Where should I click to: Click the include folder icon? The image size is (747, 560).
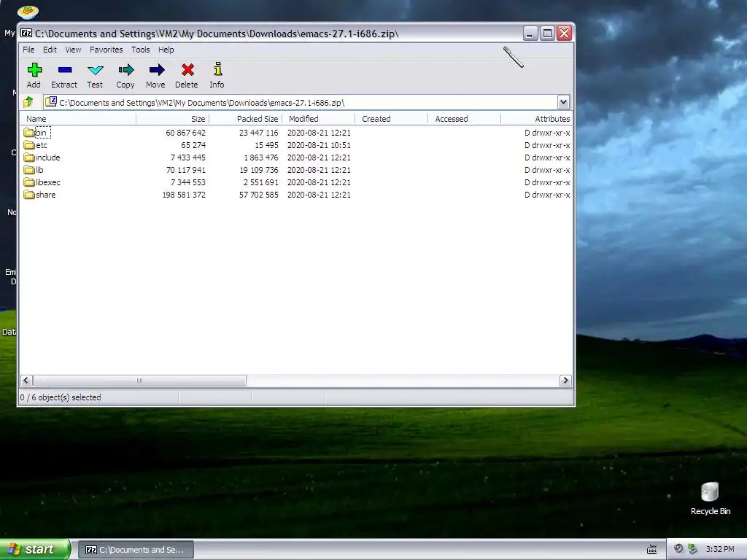[29, 157]
